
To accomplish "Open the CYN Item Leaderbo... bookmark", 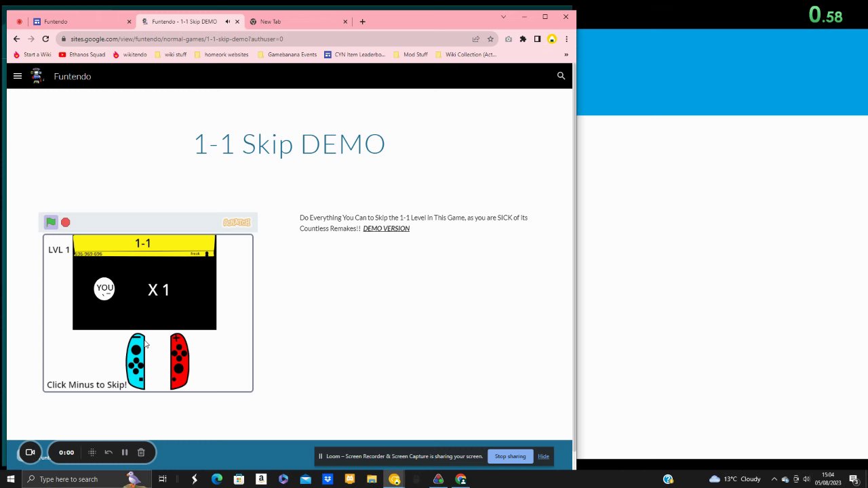I will point(355,55).
